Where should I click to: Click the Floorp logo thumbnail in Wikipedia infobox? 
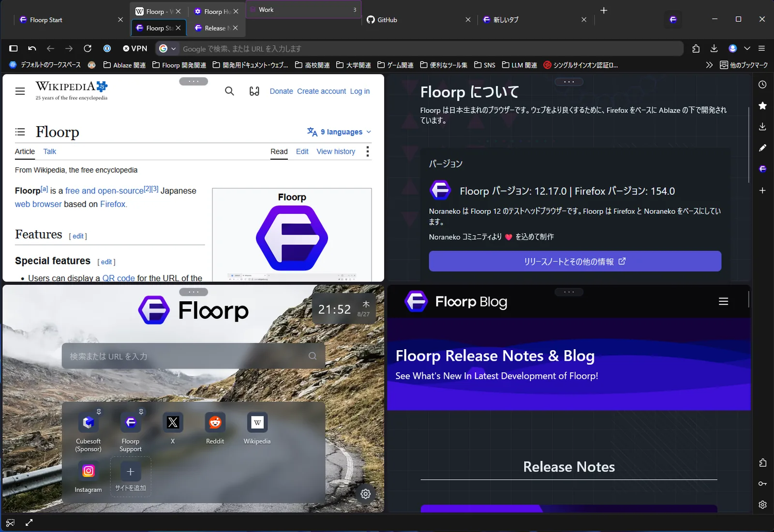tap(292, 237)
